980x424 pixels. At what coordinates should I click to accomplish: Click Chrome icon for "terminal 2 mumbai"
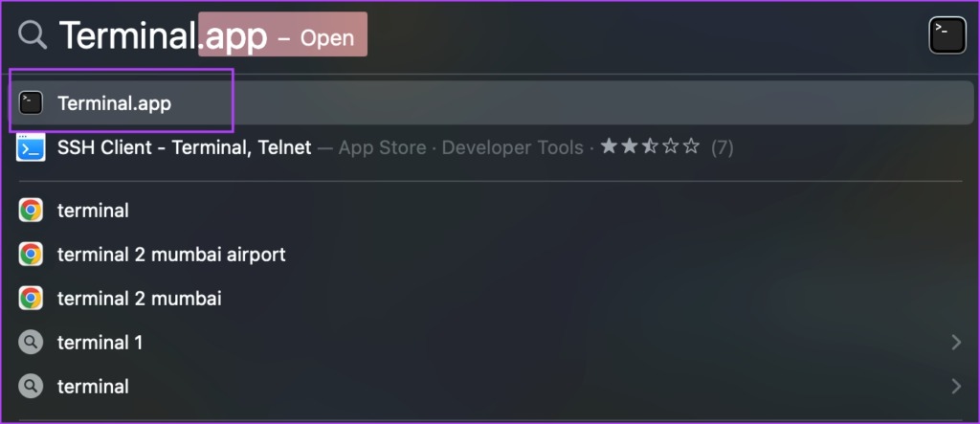coord(31,299)
